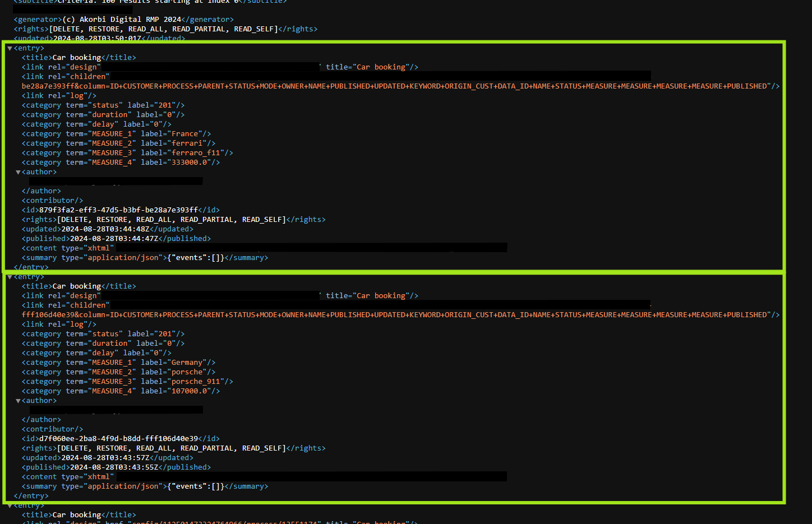
Task: Click the link rel="log" line in the ferrari entry
Action: tap(59, 95)
